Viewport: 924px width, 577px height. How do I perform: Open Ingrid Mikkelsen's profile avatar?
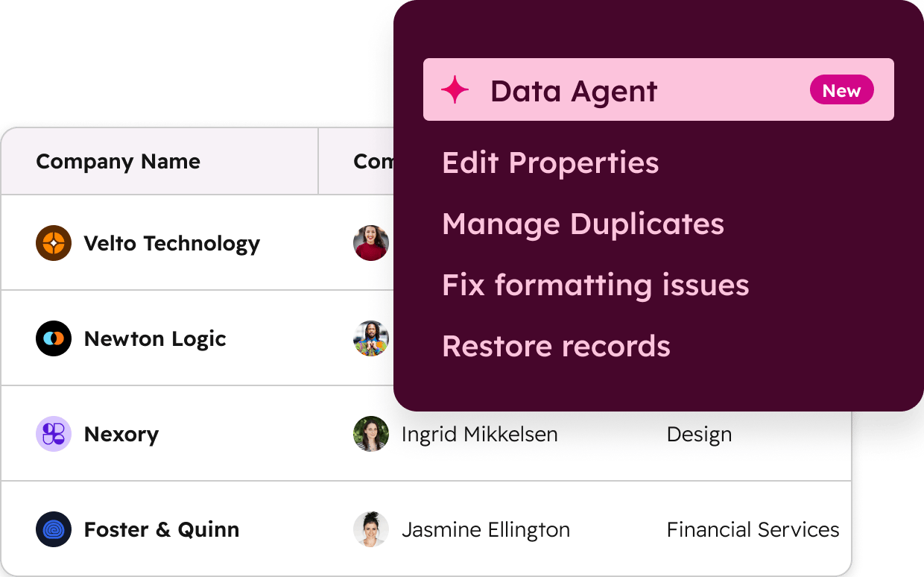[370, 434]
